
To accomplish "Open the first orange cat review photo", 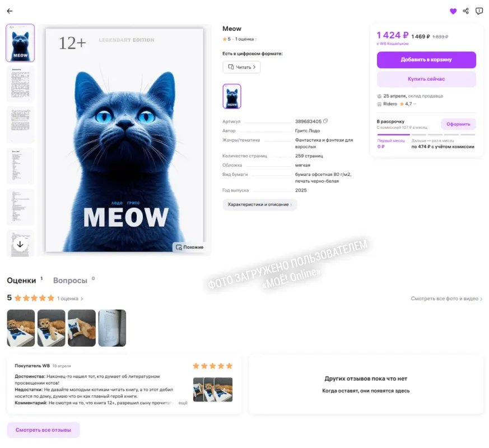I will click(21, 328).
